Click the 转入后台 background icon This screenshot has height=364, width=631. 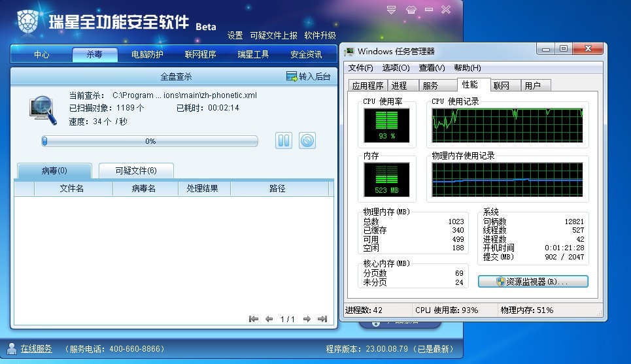tap(292, 76)
